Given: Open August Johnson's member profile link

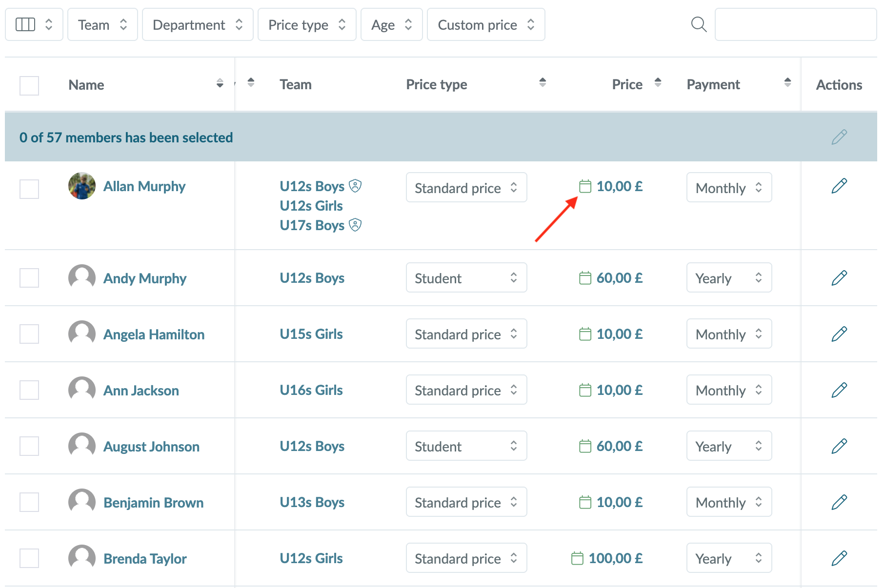Looking at the screenshot, I should pos(151,447).
